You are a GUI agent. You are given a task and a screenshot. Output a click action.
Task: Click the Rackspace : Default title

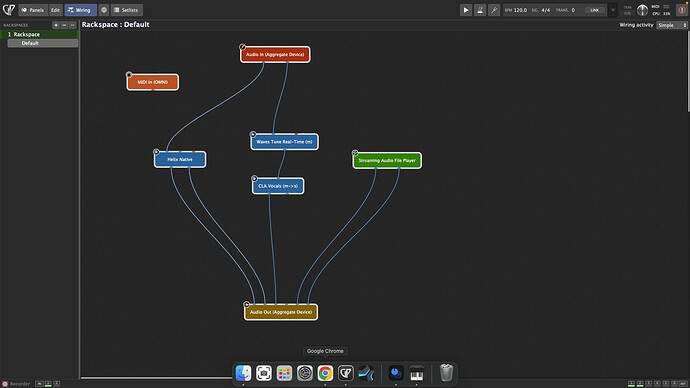115,25
